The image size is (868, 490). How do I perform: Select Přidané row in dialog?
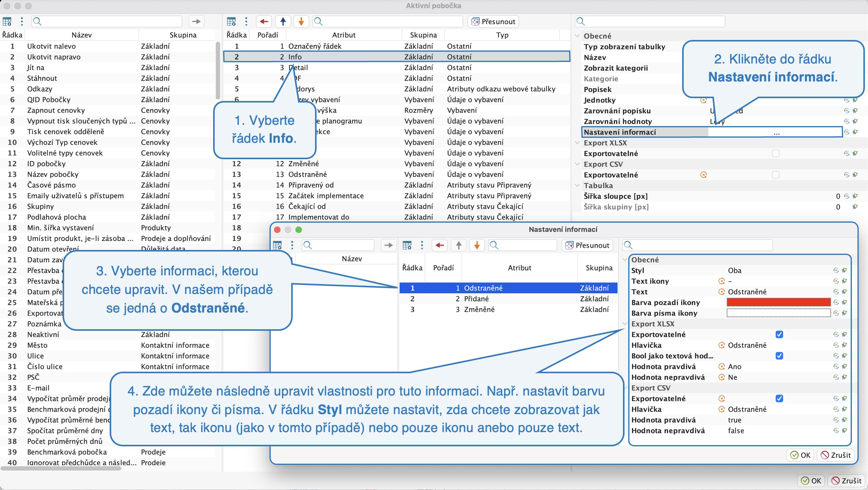click(508, 299)
